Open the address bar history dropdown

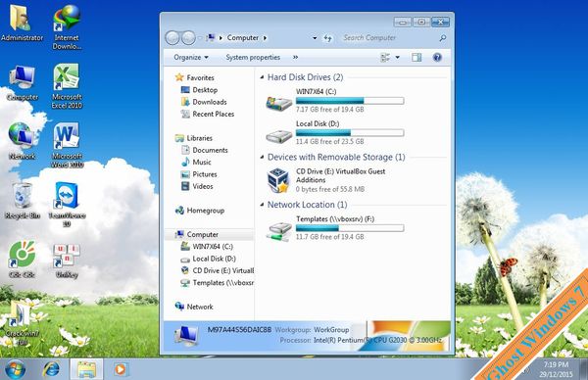(x=315, y=38)
